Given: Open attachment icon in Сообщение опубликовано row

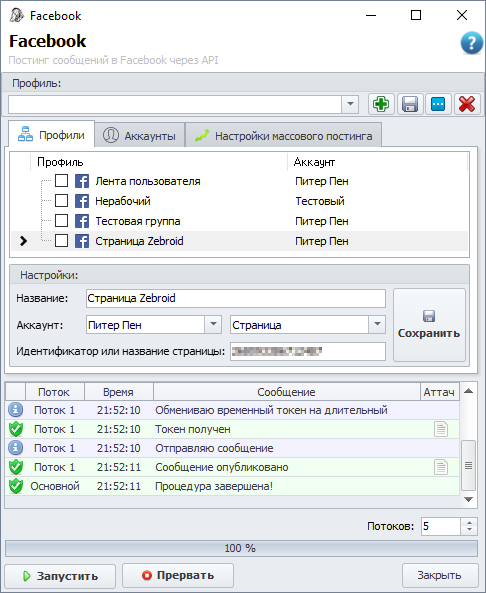Looking at the screenshot, I should [441, 467].
